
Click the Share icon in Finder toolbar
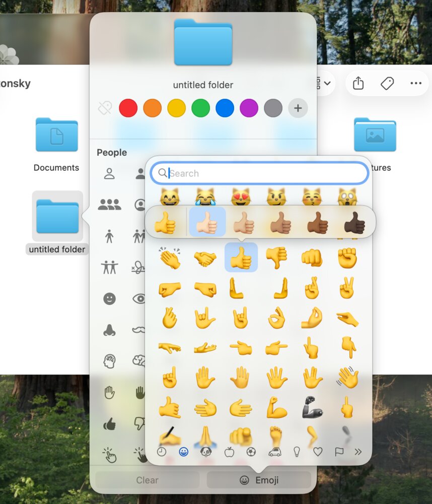pyautogui.click(x=358, y=83)
